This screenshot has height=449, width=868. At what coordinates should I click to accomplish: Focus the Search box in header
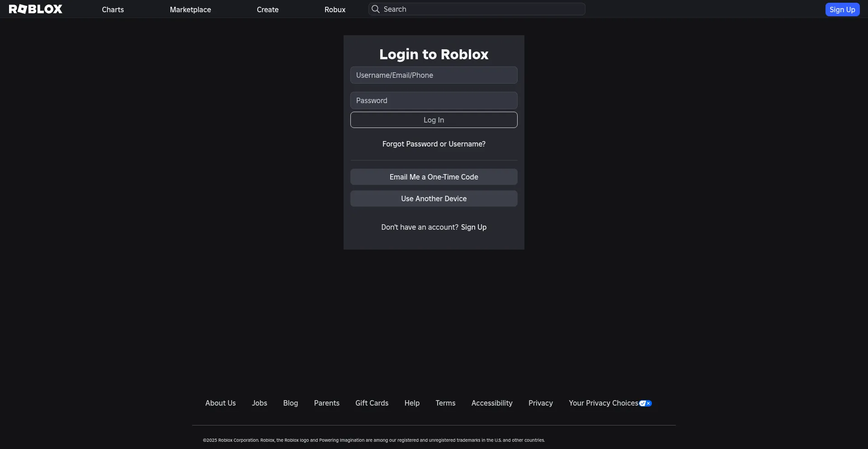coord(477,9)
